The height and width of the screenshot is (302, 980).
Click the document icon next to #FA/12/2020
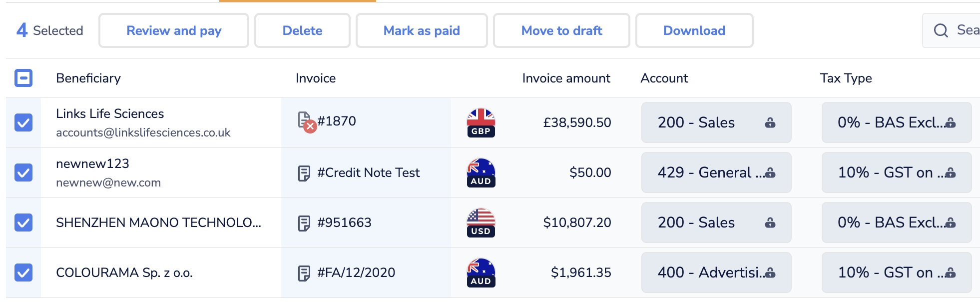click(304, 273)
